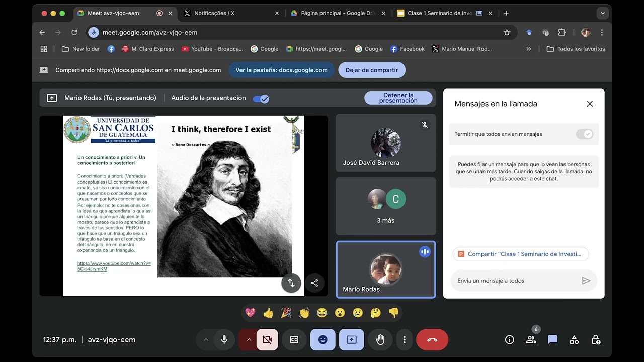The height and width of the screenshot is (362, 644).
Task: Click 'Dejar de compartir' button
Action: [x=372, y=70]
